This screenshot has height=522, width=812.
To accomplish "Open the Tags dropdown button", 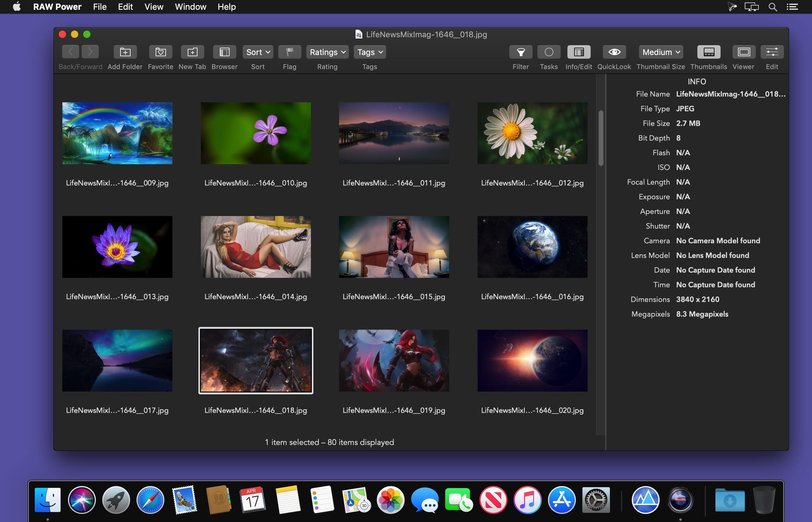I will (x=370, y=52).
